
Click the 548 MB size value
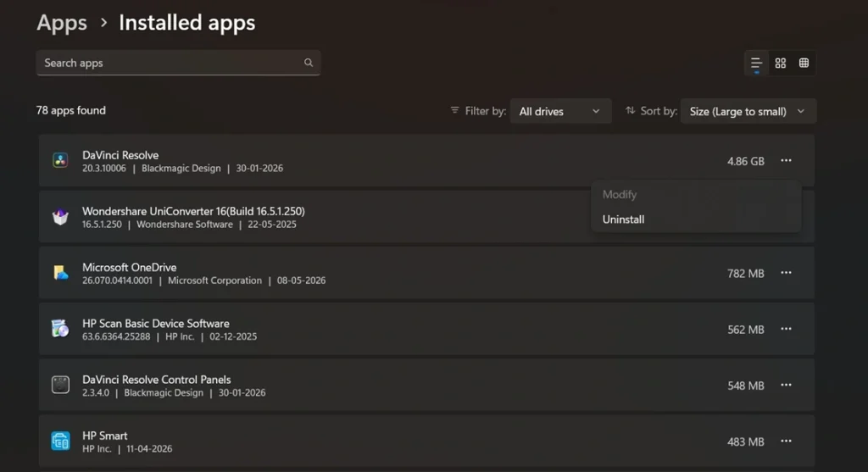[x=746, y=386]
